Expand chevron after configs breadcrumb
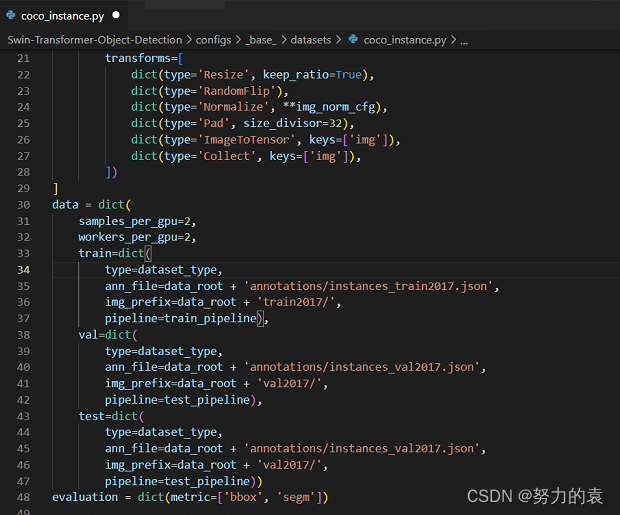The width and height of the screenshot is (620, 515). pyautogui.click(x=238, y=40)
